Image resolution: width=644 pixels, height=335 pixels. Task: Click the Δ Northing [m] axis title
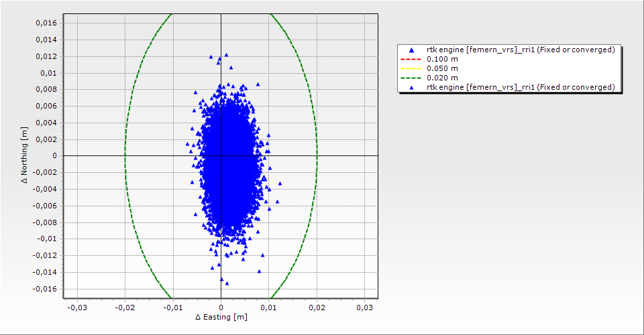point(24,155)
